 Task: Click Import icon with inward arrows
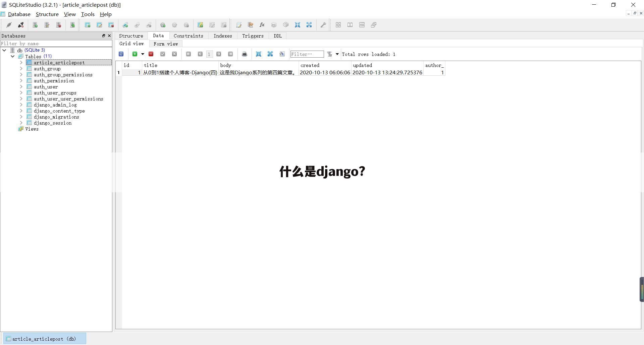[x=297, y=25]
